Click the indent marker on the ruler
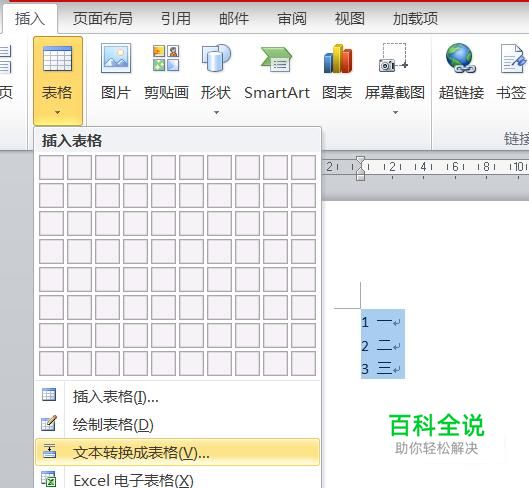 [x=361, y=168]
